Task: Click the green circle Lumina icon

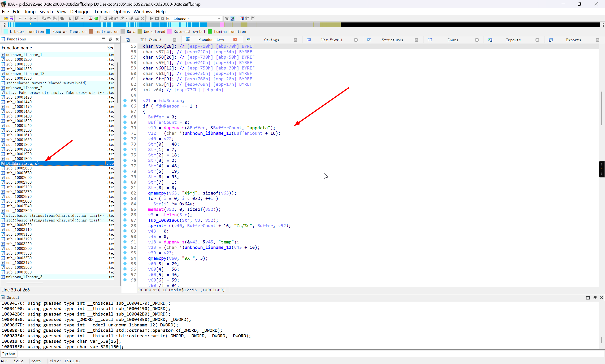Action: click(96, 18)
